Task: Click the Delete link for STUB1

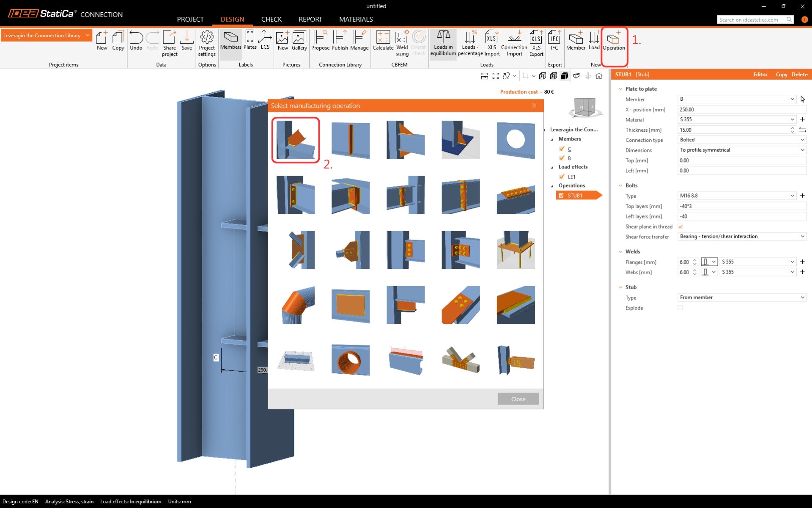Action: (799, 75)
